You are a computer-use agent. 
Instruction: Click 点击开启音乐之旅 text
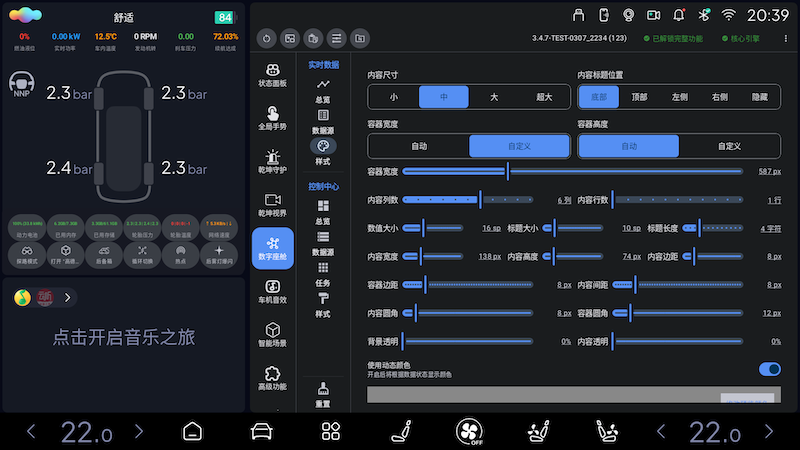click(x=123, y=338)
